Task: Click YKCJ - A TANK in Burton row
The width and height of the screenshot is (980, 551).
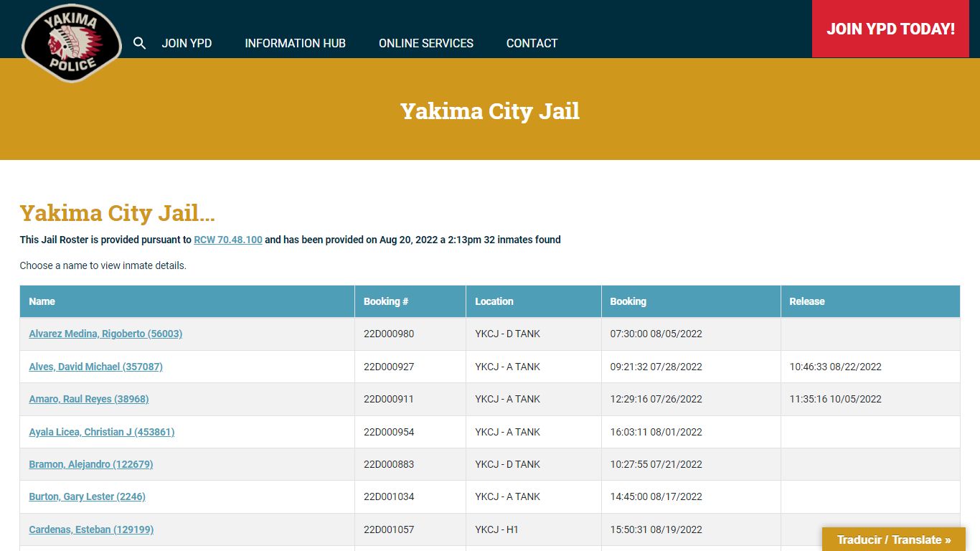Action: 508,496
